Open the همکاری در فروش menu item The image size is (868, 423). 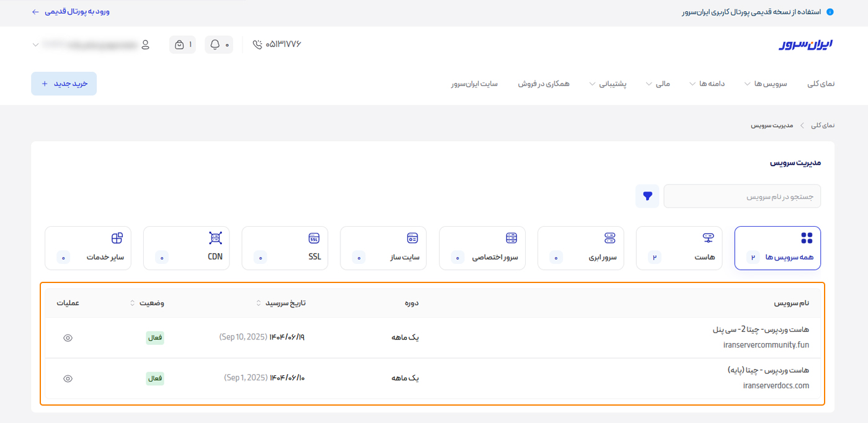544,84
